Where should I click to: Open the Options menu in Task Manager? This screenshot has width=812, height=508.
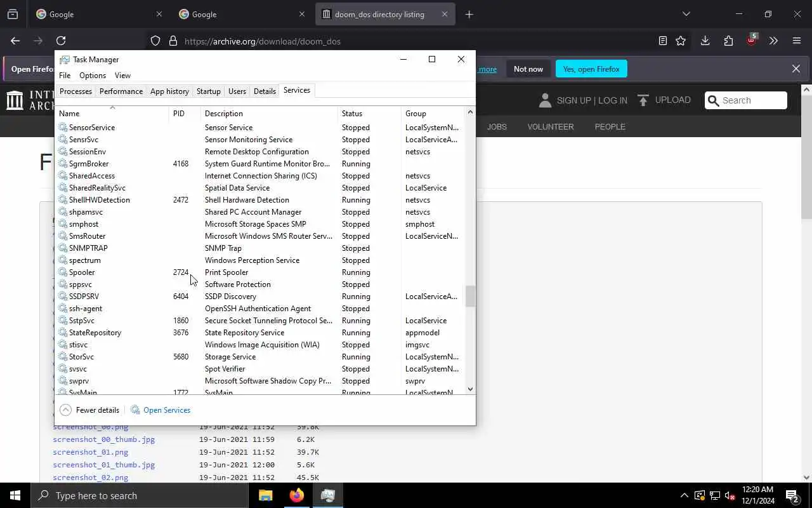click(x=93, y=75)
